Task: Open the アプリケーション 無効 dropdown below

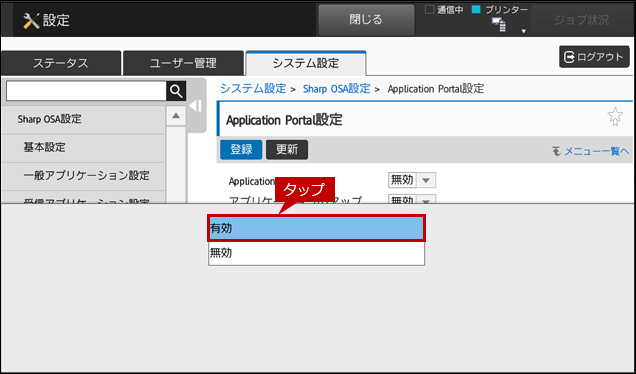Action: coord(412,199)
